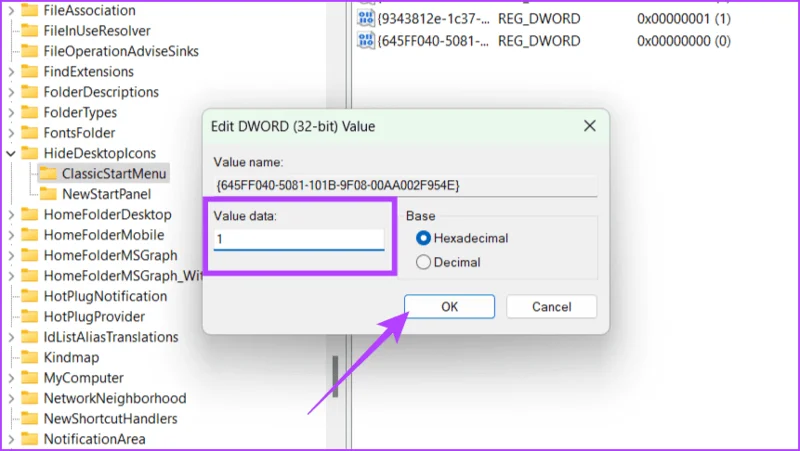The image size is (800, 451).
Task: Expand the IdListAliasTranslations key
Action: pos(11,337)
